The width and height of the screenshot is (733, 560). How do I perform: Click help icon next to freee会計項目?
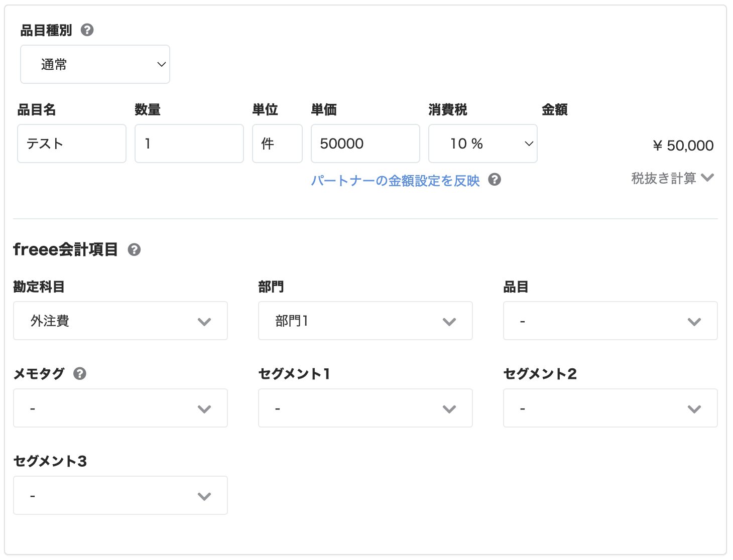coord(134,249)
